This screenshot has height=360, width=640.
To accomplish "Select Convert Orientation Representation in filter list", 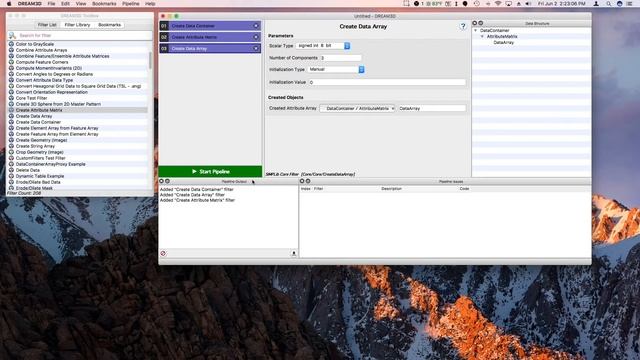I will 78,92.
